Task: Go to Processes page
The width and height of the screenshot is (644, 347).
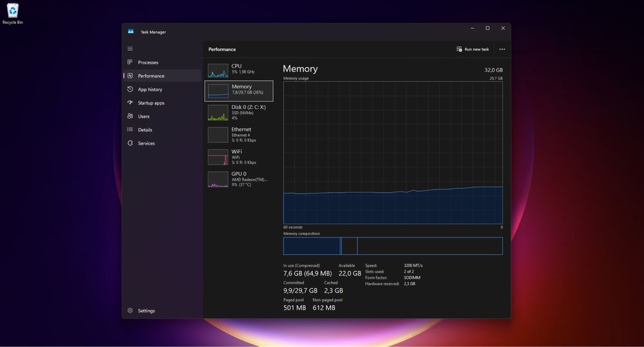Action: (162, 62)
